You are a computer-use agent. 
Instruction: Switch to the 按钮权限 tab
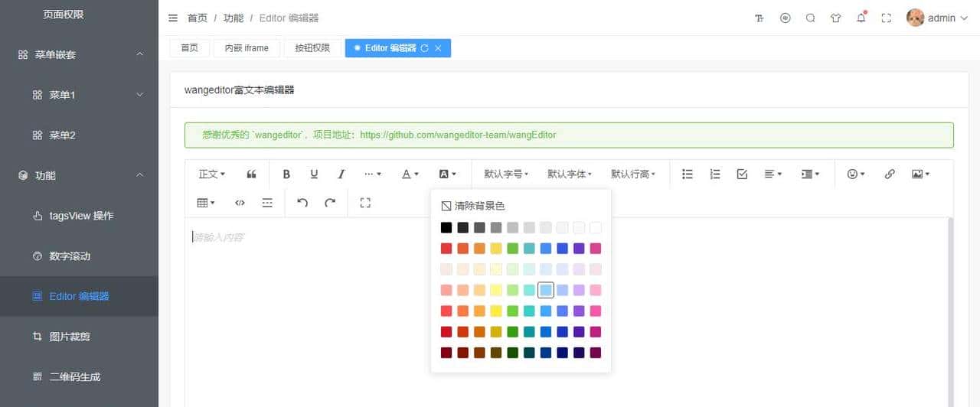coord(312,48)
